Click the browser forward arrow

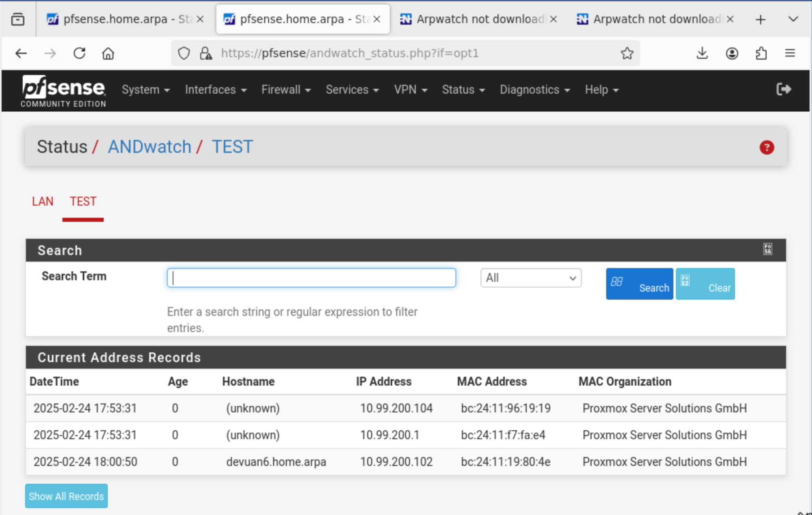click(x=50, y=53)
